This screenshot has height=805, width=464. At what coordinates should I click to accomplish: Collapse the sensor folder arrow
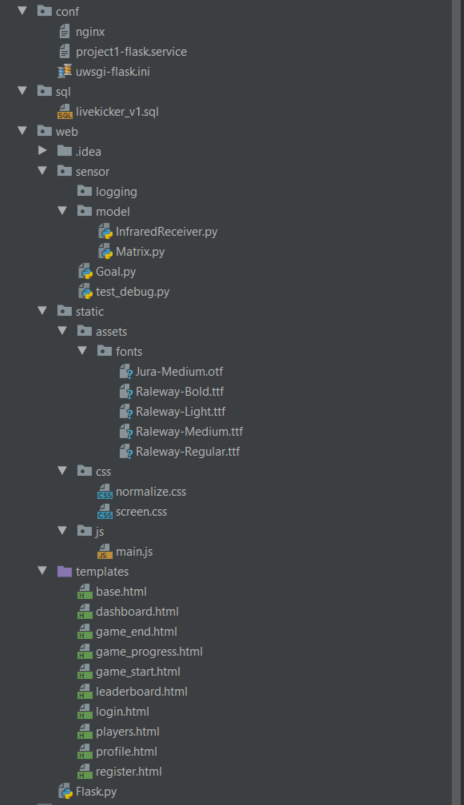point(43,170)
